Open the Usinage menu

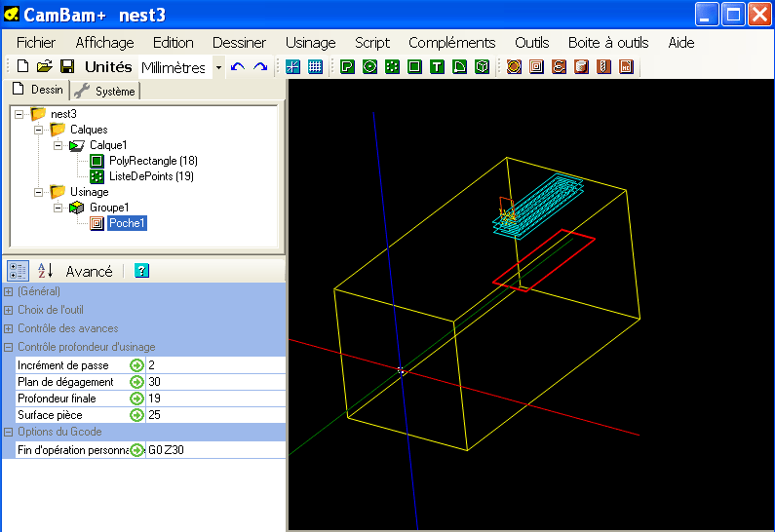[310, 43]
